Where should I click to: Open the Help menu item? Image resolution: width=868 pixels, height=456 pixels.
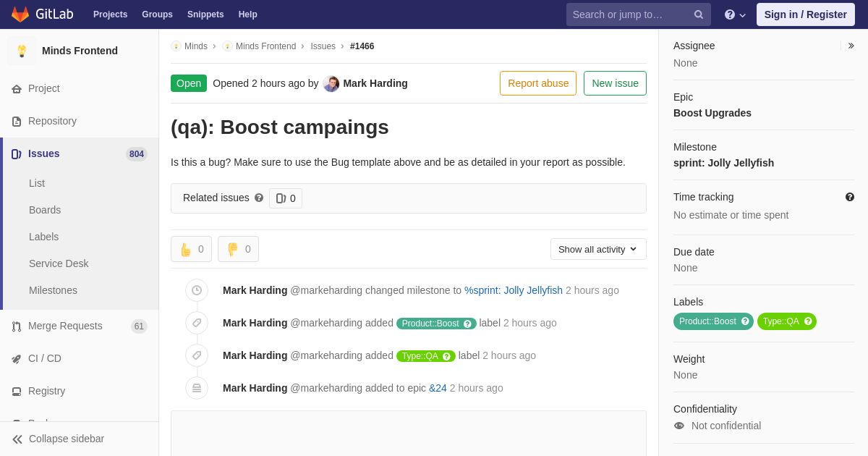point(248,14)
